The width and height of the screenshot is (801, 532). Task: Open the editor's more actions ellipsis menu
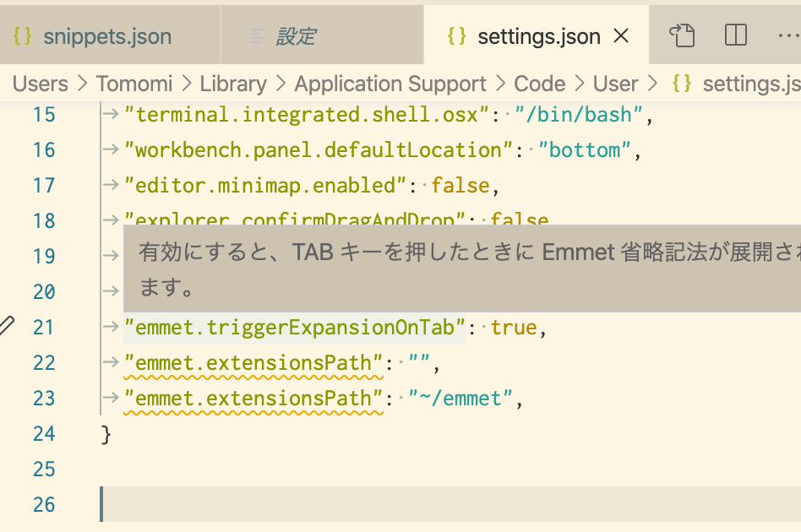787,35
